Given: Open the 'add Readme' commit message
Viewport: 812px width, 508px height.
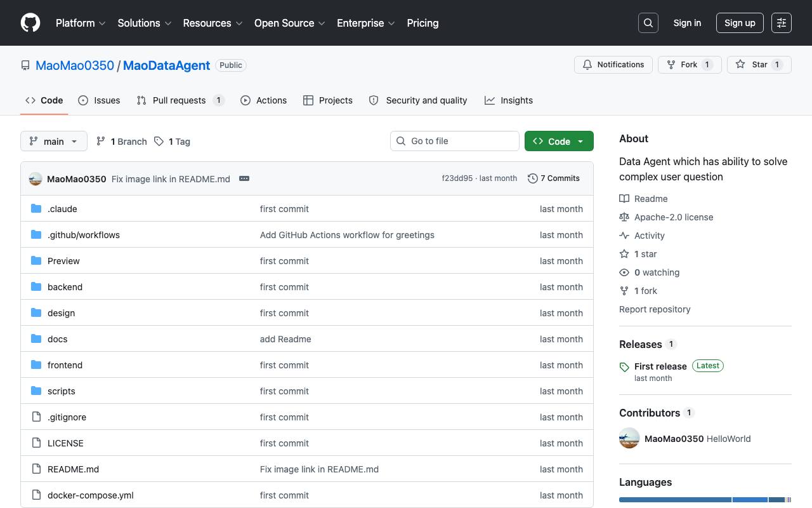Looking at the screenshot, I should pyautogui.click(x=285, y=339).
